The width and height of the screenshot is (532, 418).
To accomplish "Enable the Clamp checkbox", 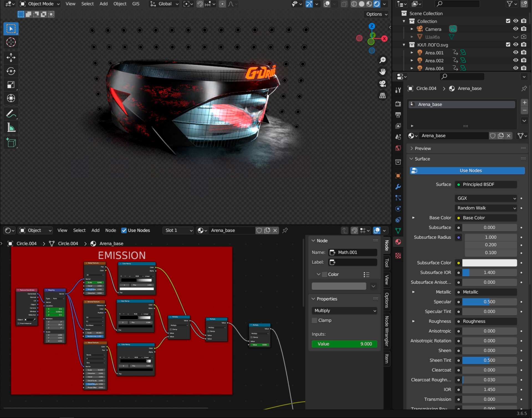I will pos(314,320).
